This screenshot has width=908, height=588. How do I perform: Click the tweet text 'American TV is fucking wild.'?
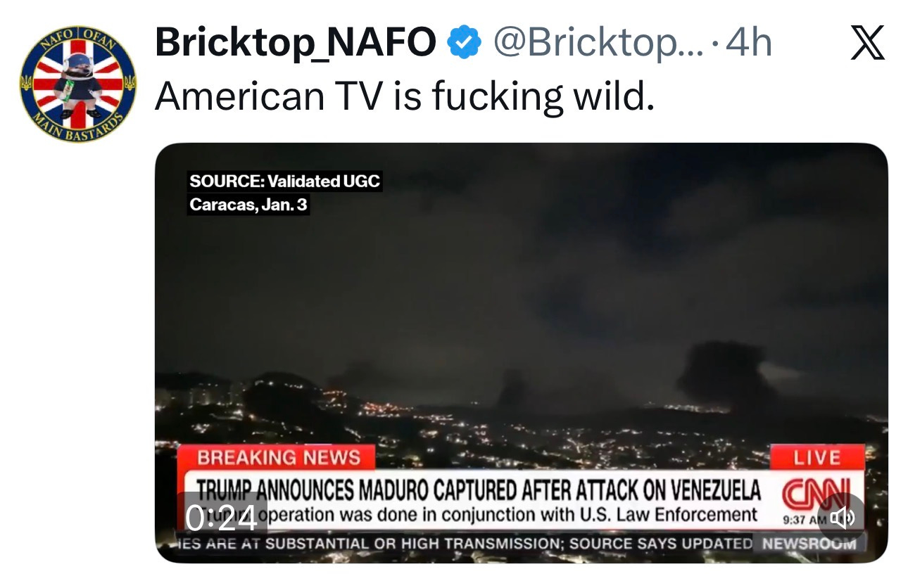(405, 96)
